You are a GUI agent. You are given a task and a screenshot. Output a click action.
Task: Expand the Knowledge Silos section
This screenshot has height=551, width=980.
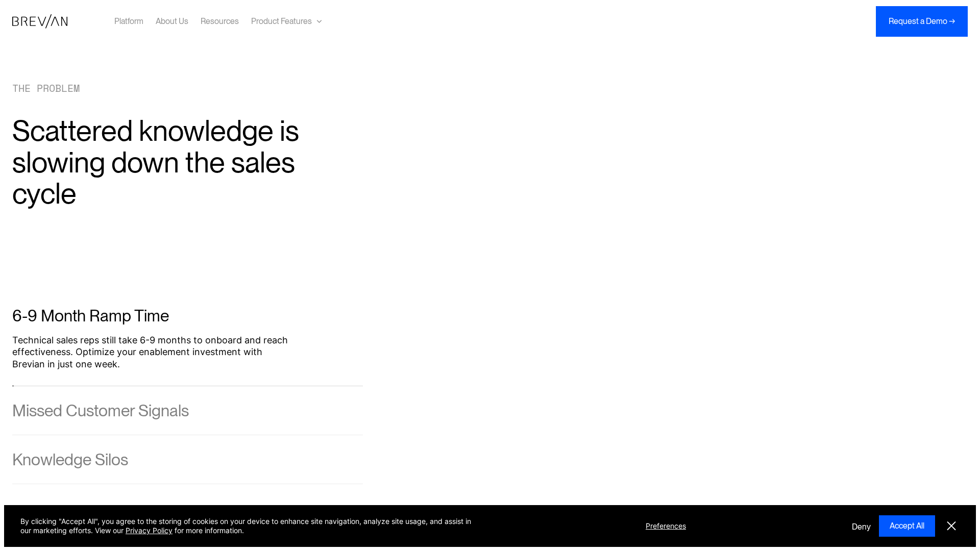[x=70, y=460]
